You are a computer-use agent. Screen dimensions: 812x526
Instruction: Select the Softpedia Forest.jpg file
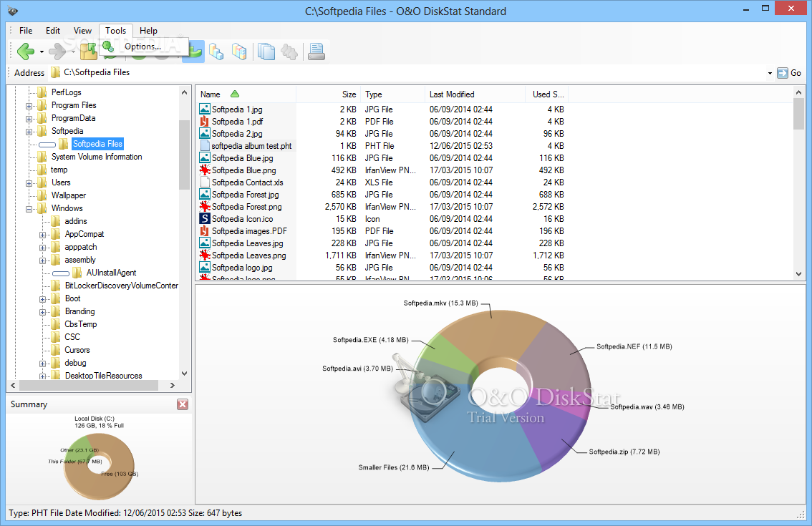382,195
